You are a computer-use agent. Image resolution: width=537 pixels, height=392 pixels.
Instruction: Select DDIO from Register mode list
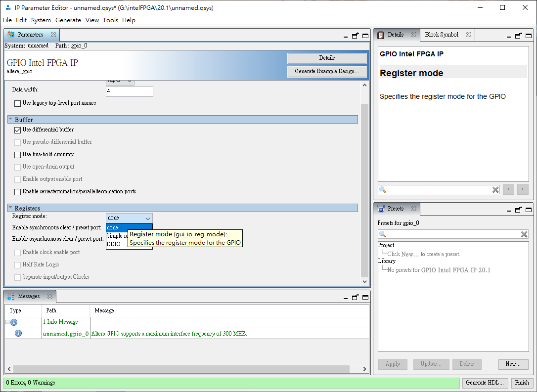(114, 244)
